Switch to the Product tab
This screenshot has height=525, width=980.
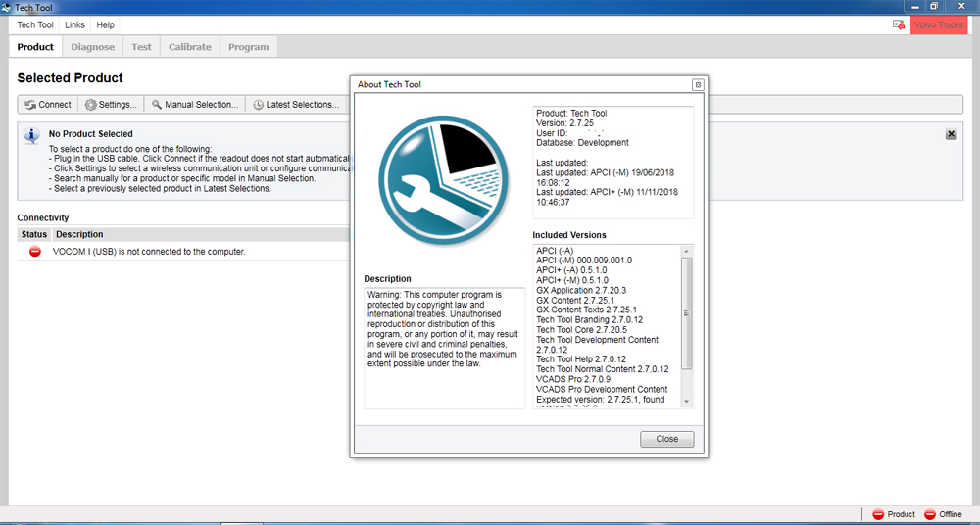tap(35, 47)
